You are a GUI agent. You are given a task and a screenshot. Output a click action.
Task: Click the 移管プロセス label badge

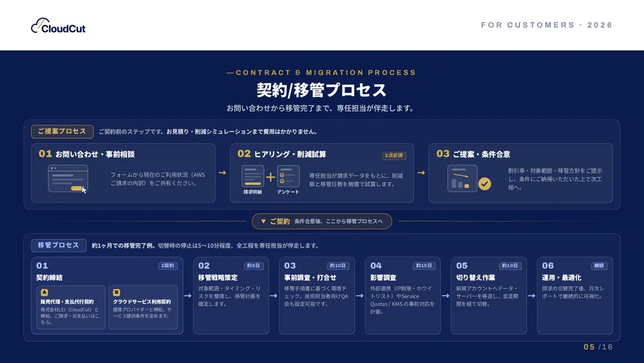coord(59,246)
